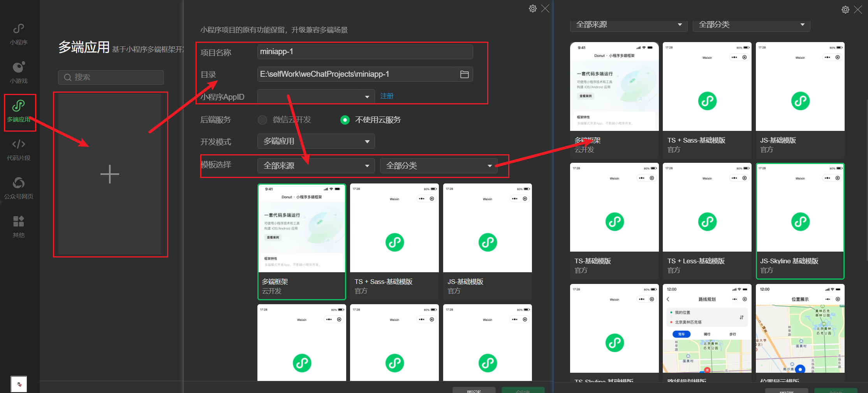Open the 小游戏 section in sidebar

[x=19, y=72]
